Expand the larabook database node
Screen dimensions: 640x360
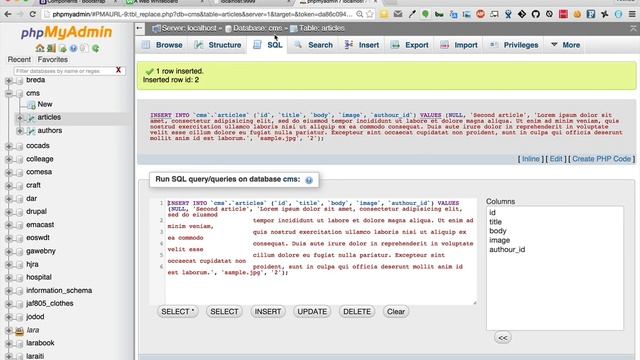[9, 343]
